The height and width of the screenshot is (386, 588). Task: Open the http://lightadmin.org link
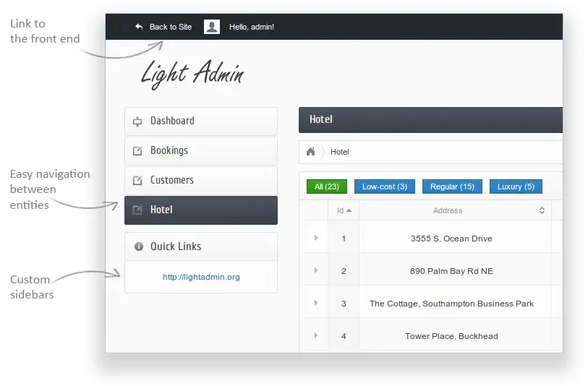[201, 277]
